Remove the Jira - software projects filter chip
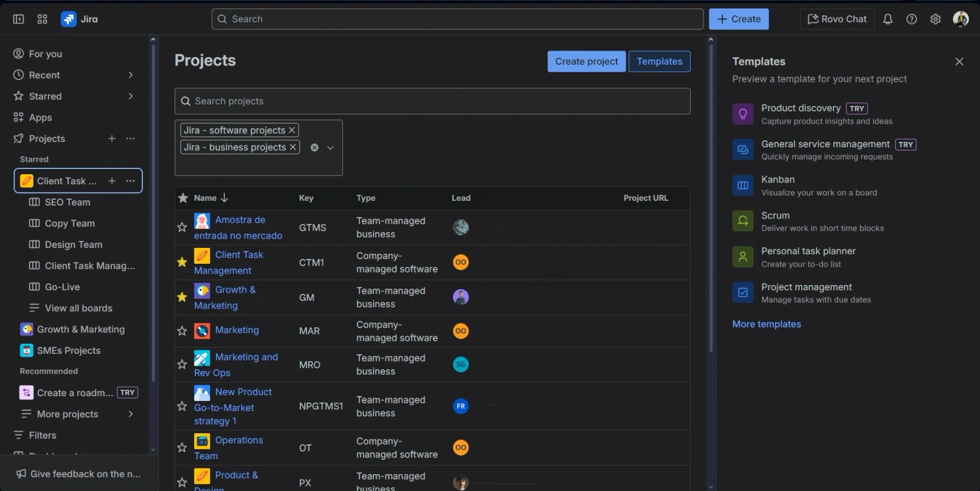The image size is (980, 491). 292,130
